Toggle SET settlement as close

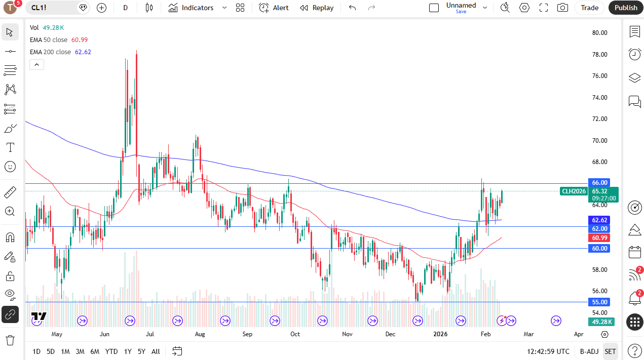(610, 351)
